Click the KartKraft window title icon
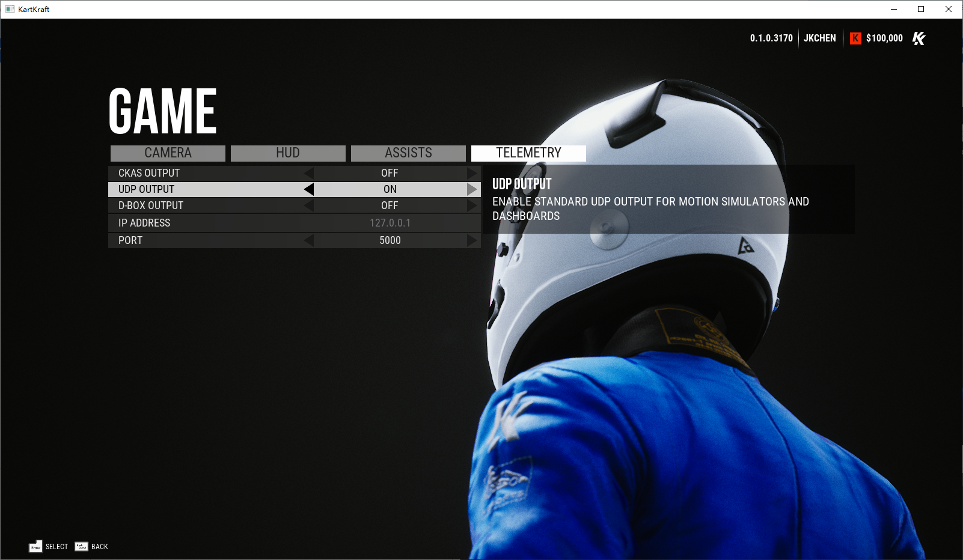Image resolution: width=963 pixels, height=560 pixels. point(10,9)
